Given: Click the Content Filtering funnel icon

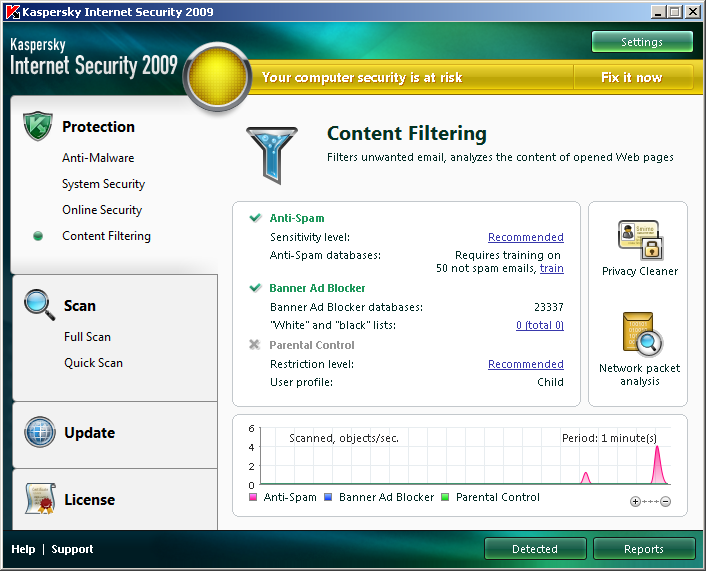Looking at the screenshot, I should click(272, 155).
